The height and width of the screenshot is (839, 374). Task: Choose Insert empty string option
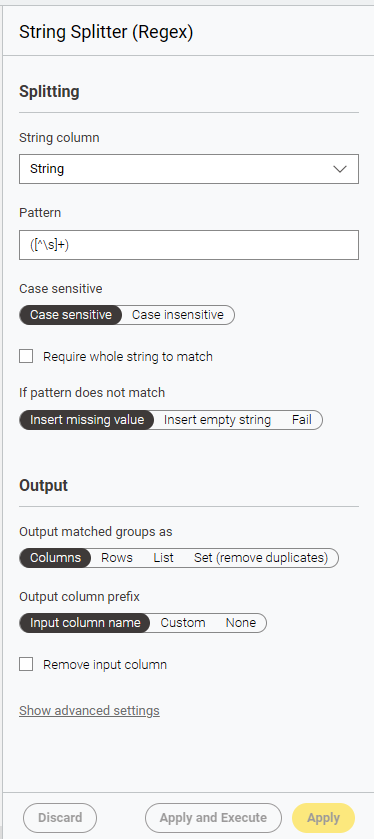217,420
